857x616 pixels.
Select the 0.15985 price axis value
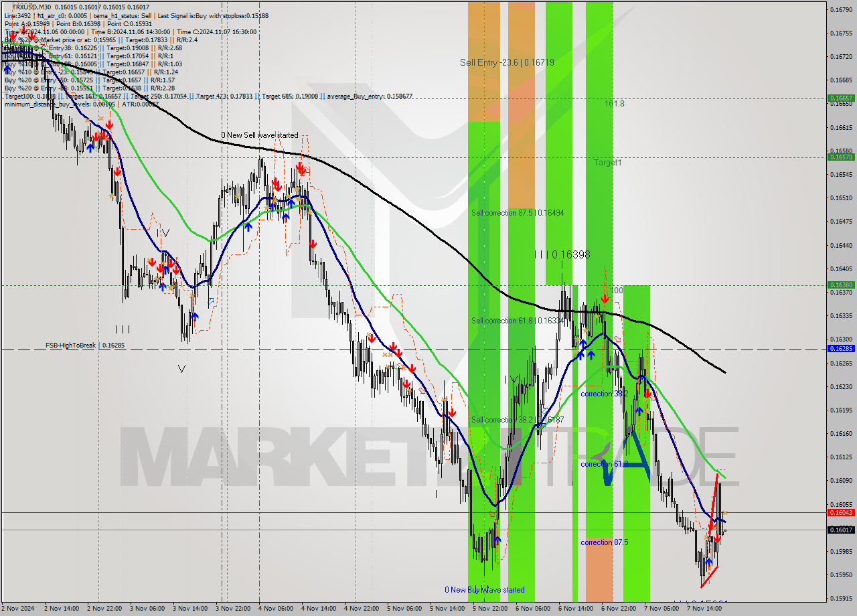coord(842,552)
